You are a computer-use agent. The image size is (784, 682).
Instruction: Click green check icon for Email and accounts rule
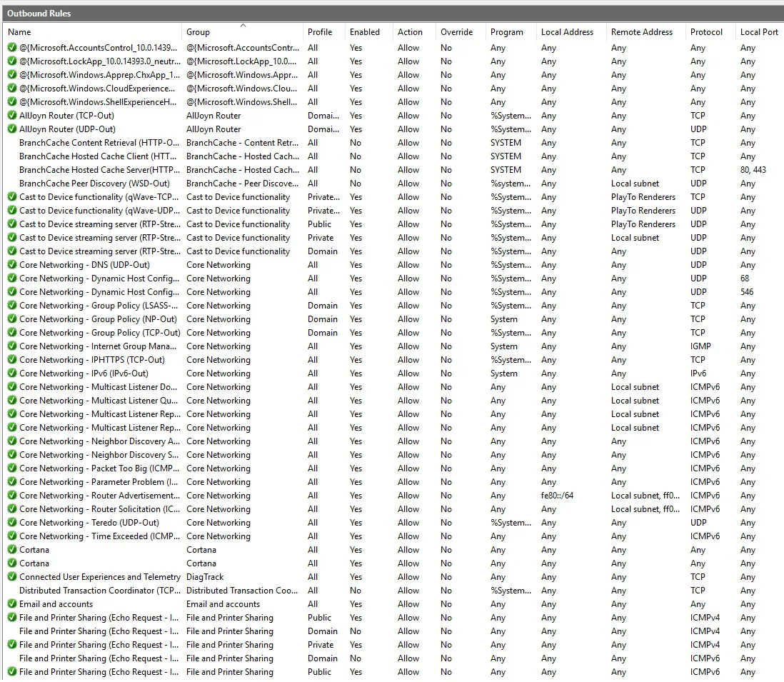click(x=12, y=604)
